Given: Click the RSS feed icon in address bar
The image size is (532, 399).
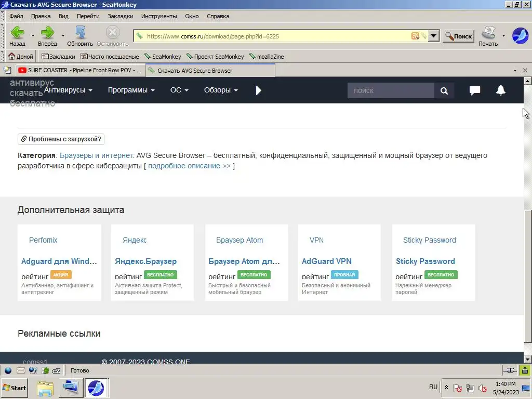Looking at the screenshot, I should tap(415, 36).
